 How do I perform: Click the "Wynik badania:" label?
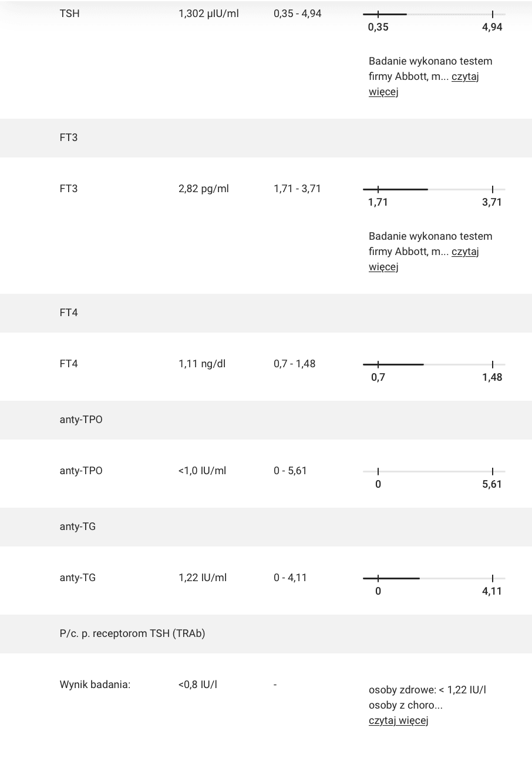[95, 685]
